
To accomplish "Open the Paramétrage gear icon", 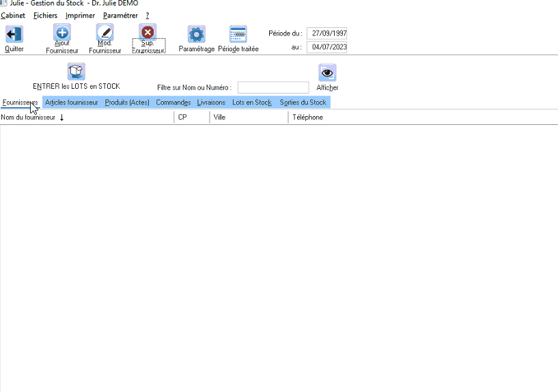I will pos(197,34).
